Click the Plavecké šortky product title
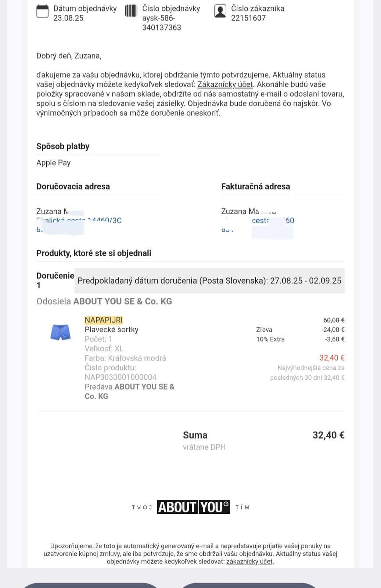381x588 pixels. [x=111, y=330]
